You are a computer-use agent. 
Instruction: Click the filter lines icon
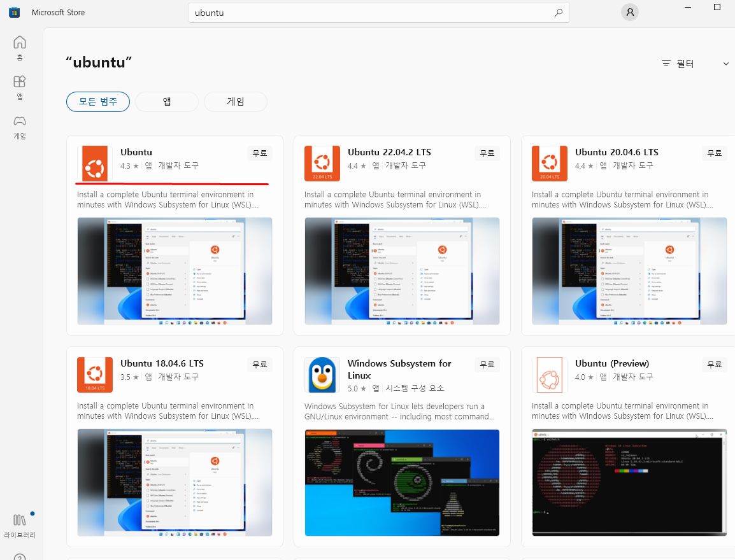666,64
